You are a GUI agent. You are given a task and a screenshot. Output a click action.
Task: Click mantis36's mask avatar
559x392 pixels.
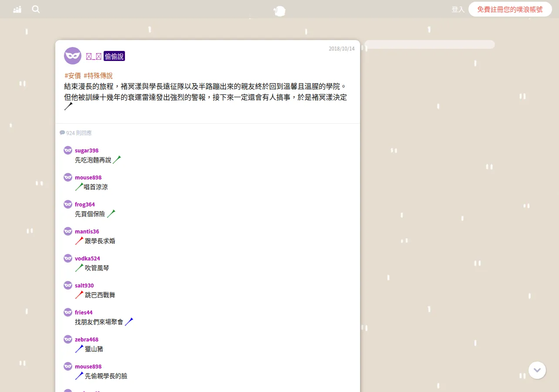(x=68, y=231)
